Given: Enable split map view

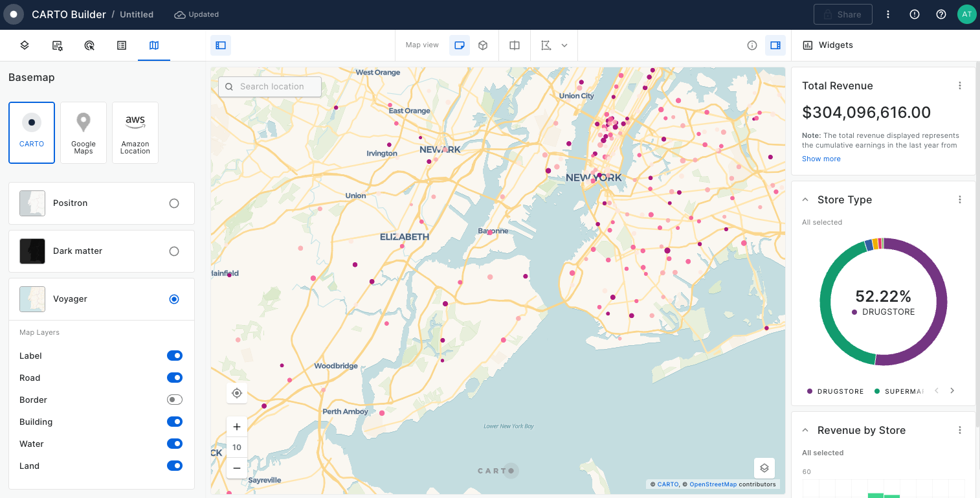Looking at the screenshot, I should 515,45.
